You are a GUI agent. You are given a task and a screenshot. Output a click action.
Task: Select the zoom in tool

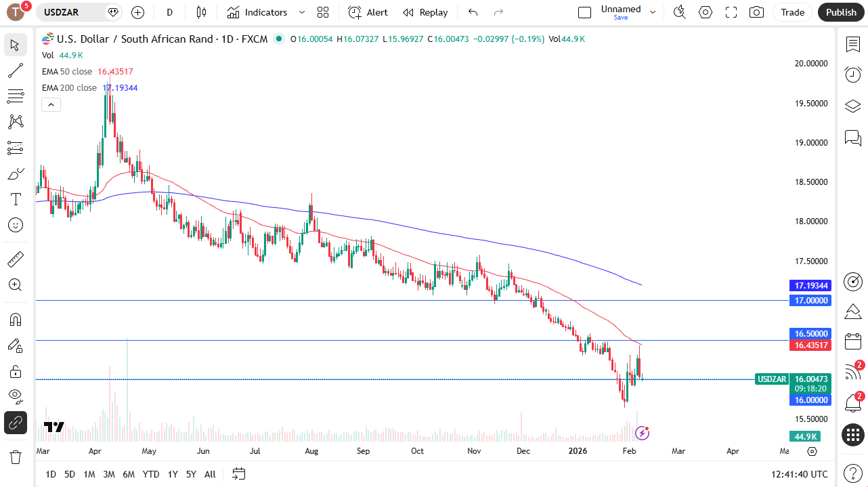(x=15, y=284)
